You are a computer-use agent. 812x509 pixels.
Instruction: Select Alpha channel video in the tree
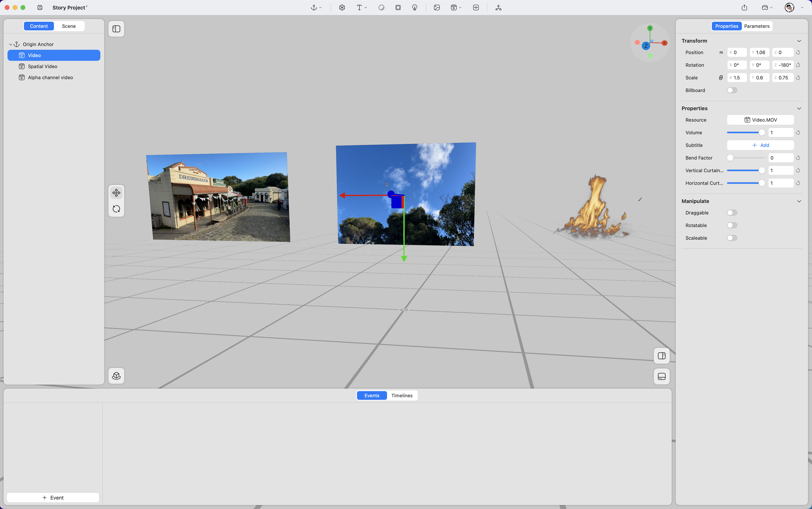click(x=54, y=77)
